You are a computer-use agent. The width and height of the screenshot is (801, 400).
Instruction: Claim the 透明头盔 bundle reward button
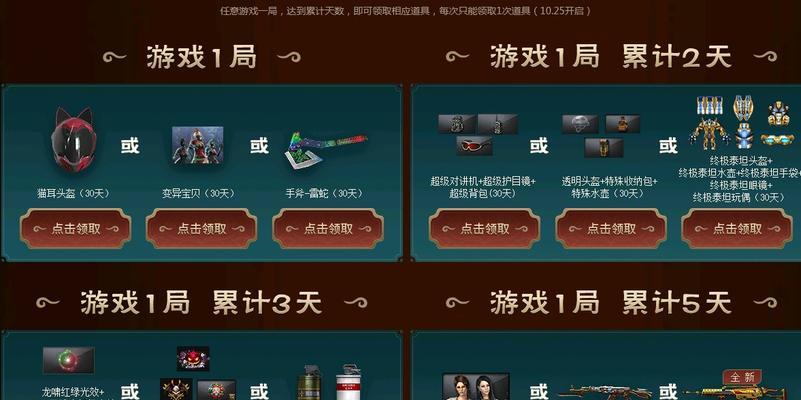click(x=611, y=228)
